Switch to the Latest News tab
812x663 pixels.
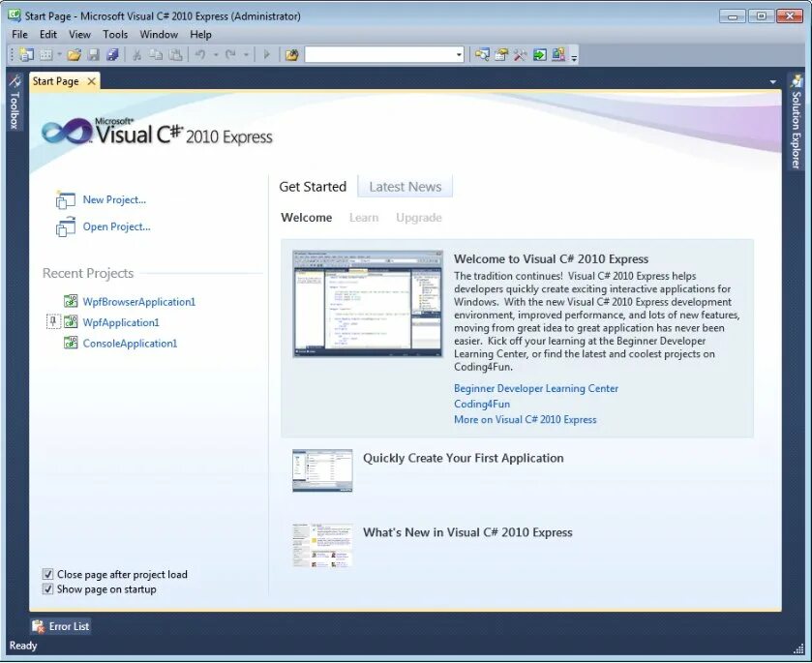click(x=405, y=187)
